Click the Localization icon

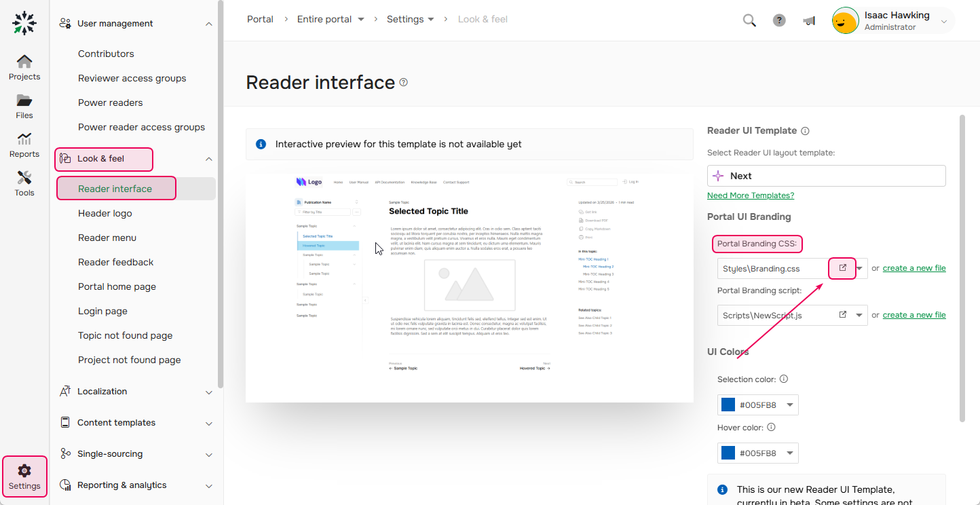[x=65, y=392]
